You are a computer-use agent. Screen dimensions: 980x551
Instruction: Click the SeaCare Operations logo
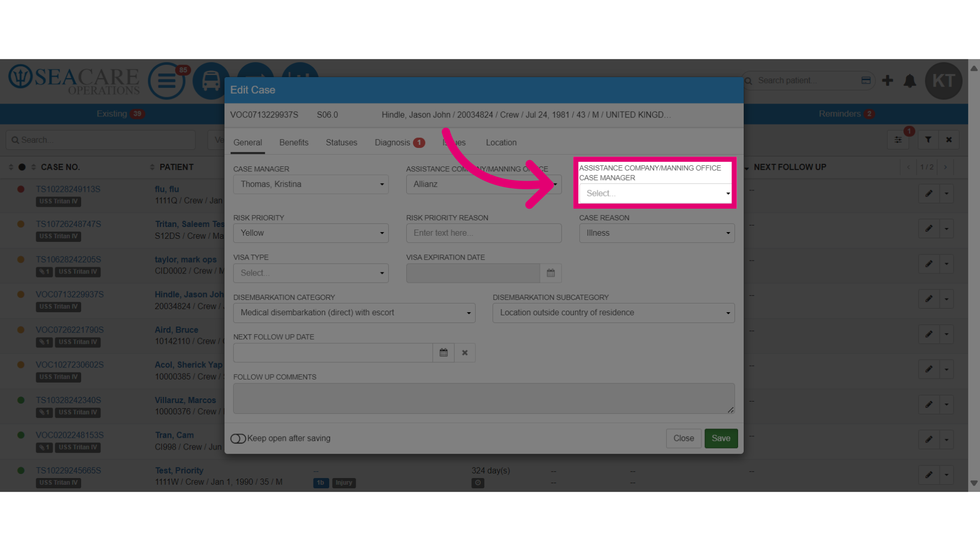pos(74,80)
